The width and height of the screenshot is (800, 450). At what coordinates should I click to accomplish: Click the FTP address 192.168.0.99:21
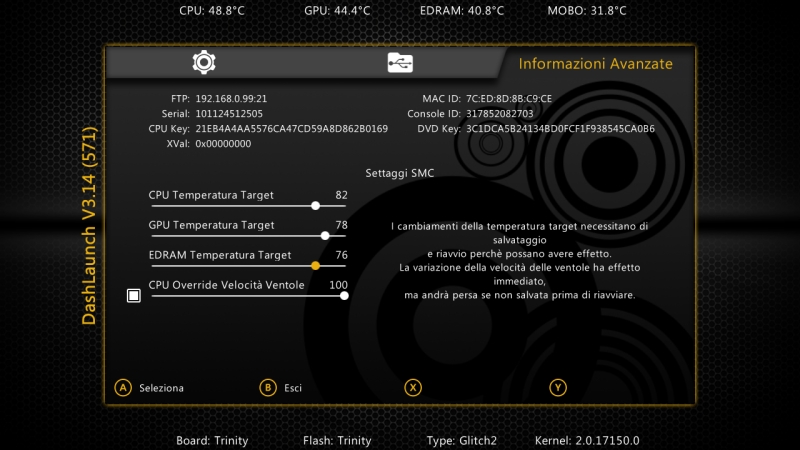click(231, 98)
